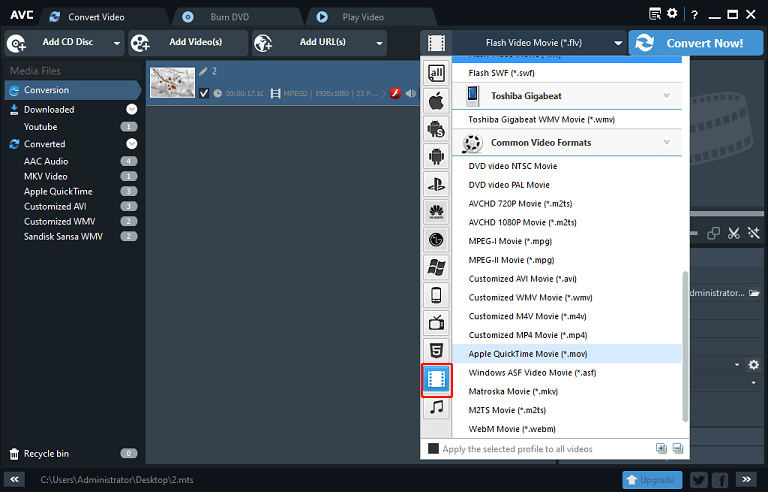Click the pencil rename icon next to 2
Image resolution: width=768 pixels, height=492 pixels.
point(203,72)
